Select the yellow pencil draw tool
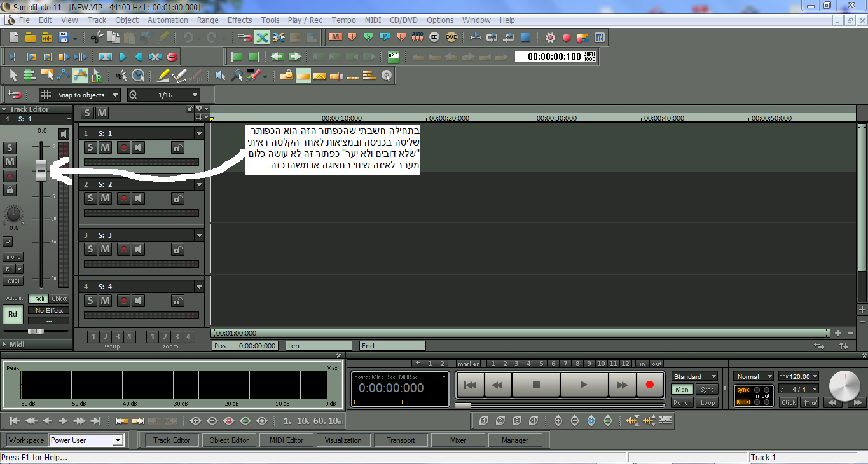Image resolution: width=868 pixels, height=464 pixels. coord(163,76)
